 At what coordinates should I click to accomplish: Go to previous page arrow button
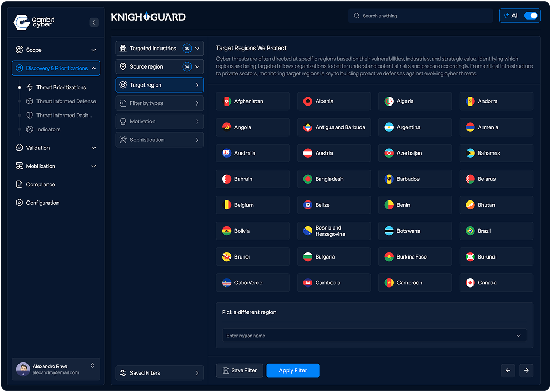coord(508,370)
